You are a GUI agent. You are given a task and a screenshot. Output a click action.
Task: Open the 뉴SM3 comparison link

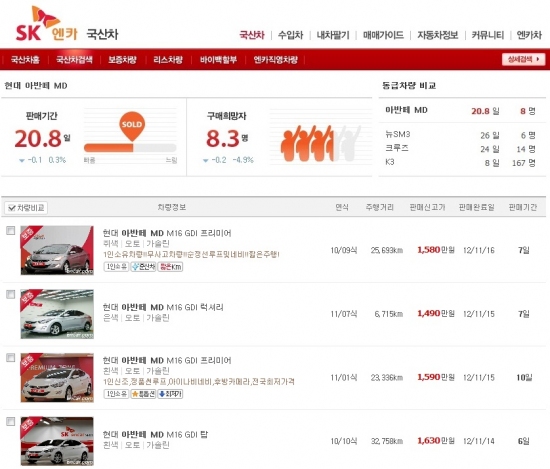coord(398,134)
